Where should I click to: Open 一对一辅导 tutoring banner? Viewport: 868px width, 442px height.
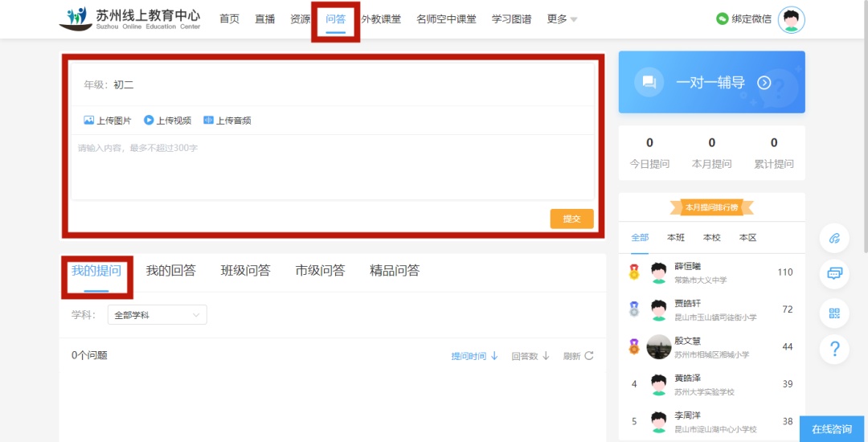click(x=711, y=82)
